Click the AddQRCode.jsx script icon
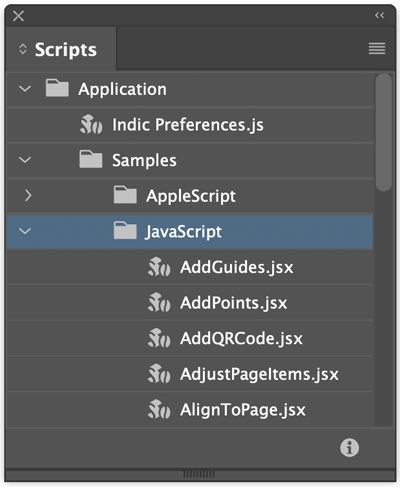Image resolution: width=400 pixels, height=487 pixels. point(159,338)
